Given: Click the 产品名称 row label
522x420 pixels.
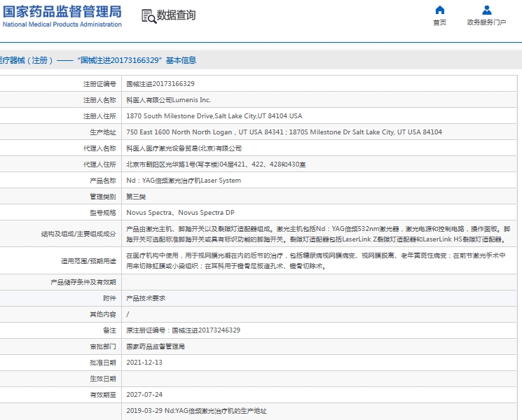Looking at the screenshot, I should pyautogui.click(x=103, y=180).
